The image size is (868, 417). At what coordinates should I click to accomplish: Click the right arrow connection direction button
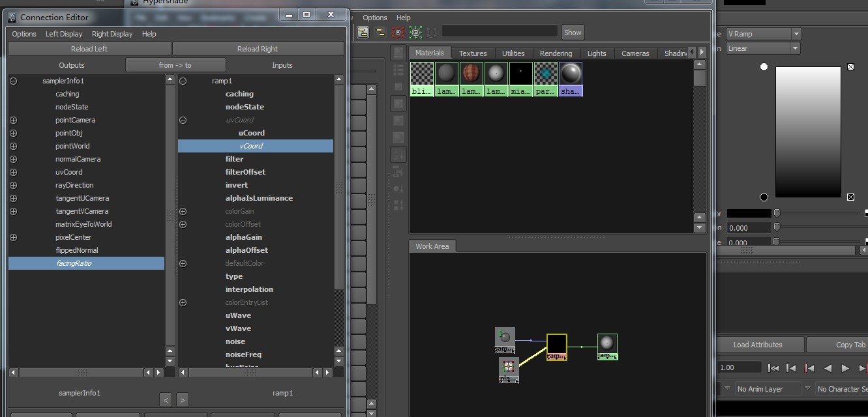coord(183,399)
